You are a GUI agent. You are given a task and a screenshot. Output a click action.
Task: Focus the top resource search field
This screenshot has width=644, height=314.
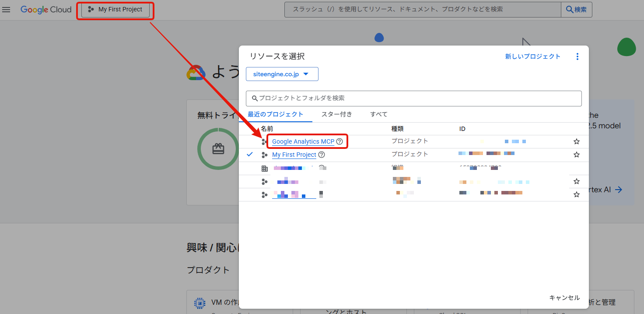click(x=423, y=10)
